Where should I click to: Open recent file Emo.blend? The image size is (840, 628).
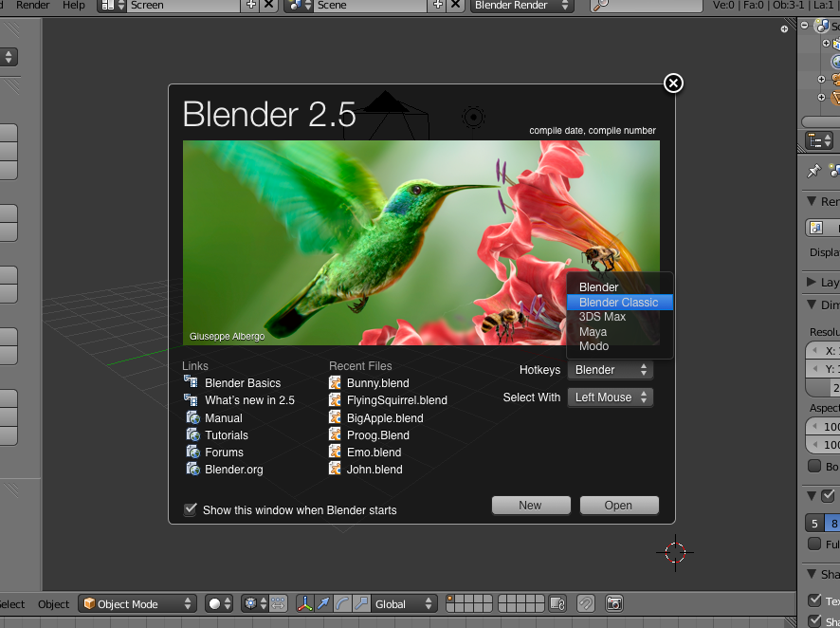[374, 453]
